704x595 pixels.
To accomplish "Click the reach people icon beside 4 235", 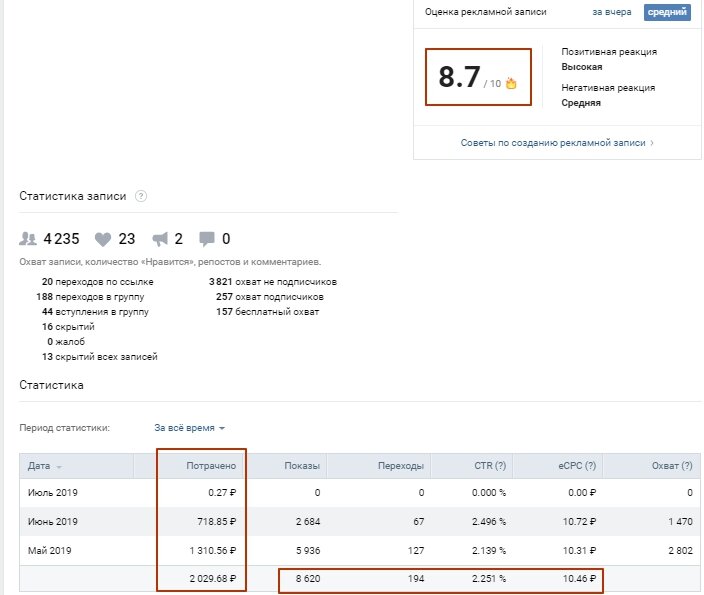I will [28, 238].
